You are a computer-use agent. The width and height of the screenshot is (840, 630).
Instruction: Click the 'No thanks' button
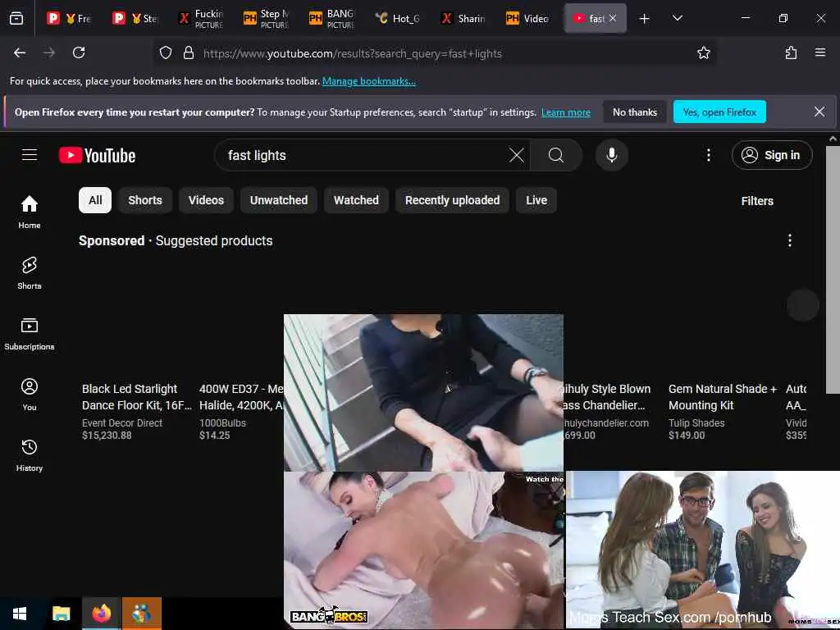(634, 112)
